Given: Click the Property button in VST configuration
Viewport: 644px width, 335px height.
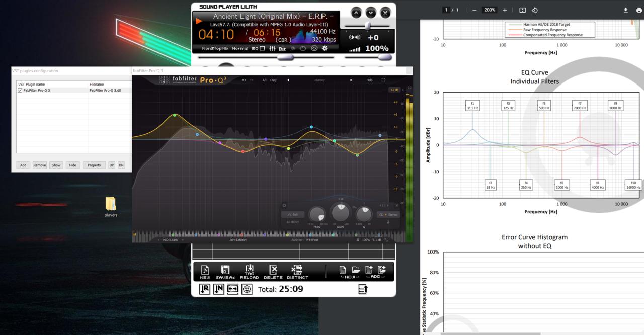Looking at the screenshot, I should click(94, 165).
